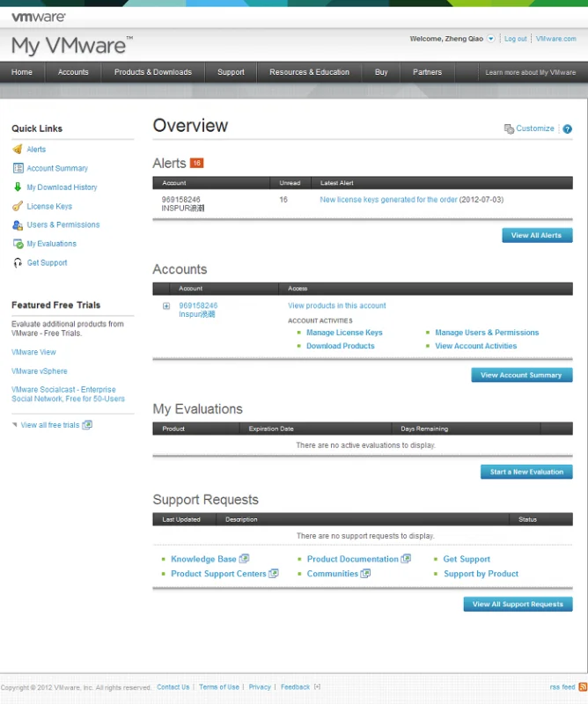Click the Get Support headset icon

point(18,262)
